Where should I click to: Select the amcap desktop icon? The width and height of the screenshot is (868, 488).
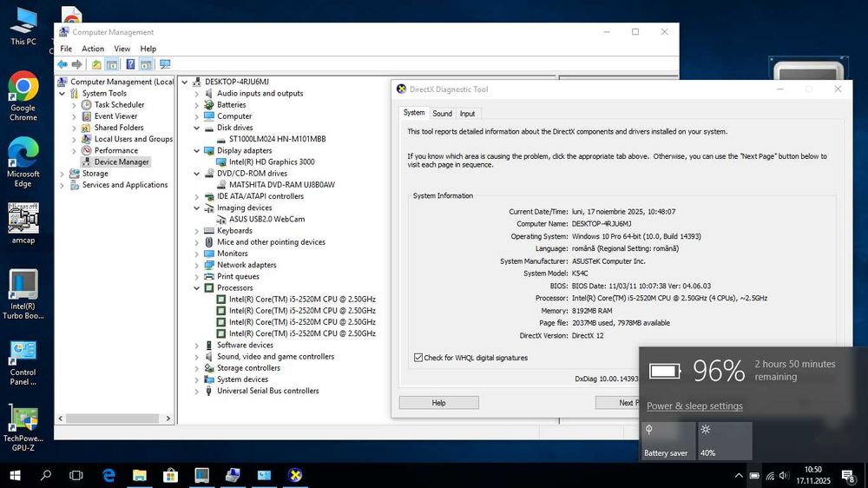click(x=23, y=223)
